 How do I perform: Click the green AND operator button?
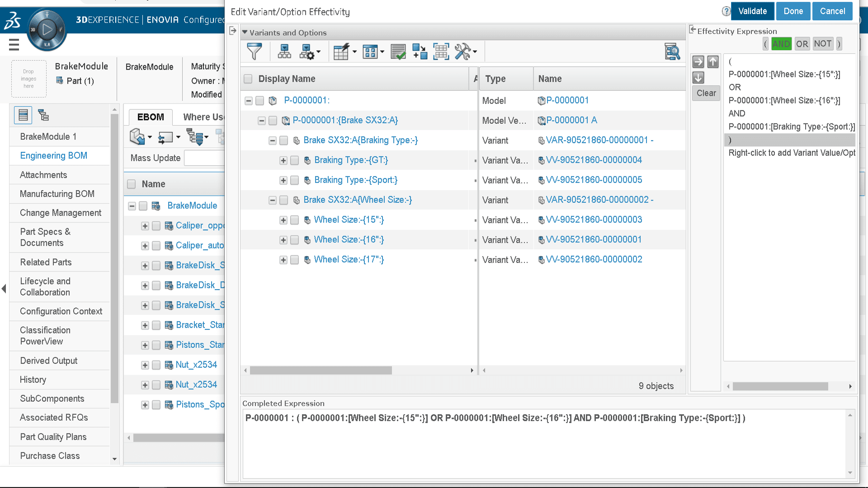pyautogui.click(x=781, y=44)
